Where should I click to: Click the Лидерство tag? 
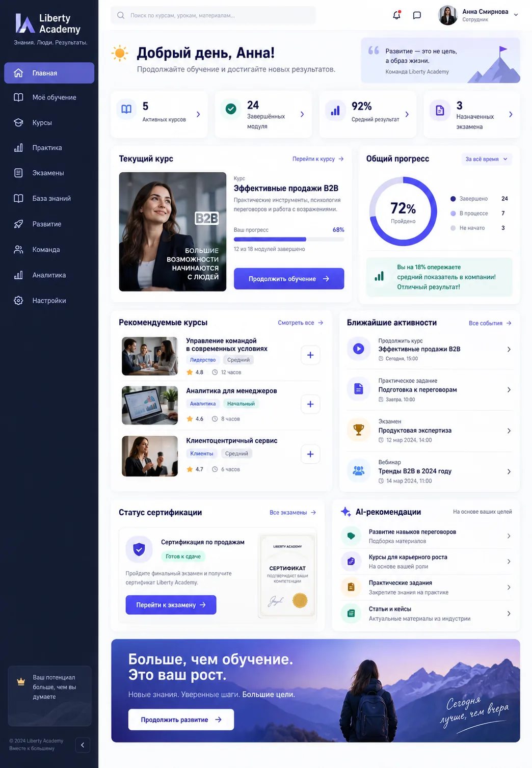[203, 360]
